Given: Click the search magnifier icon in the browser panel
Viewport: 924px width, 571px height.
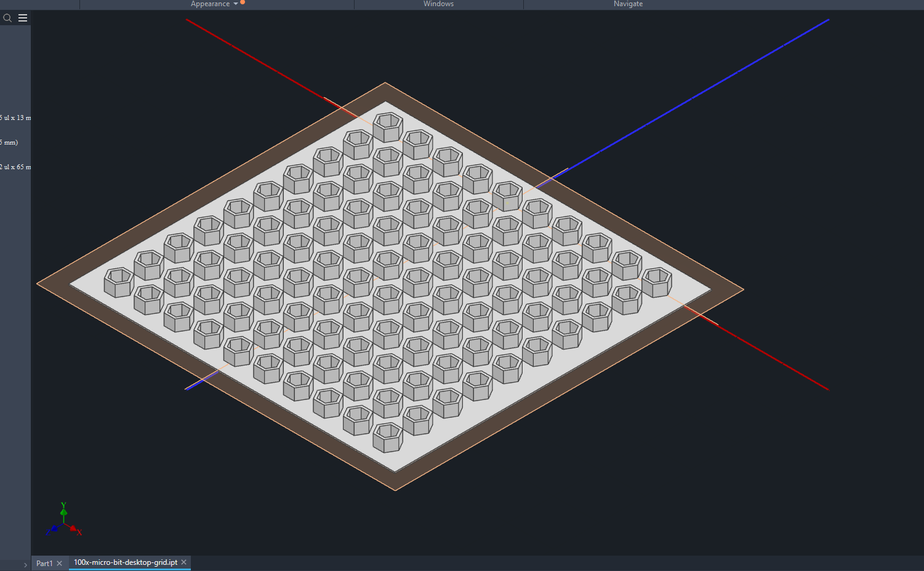Looking at the screenshot, I should click(7, 18).
